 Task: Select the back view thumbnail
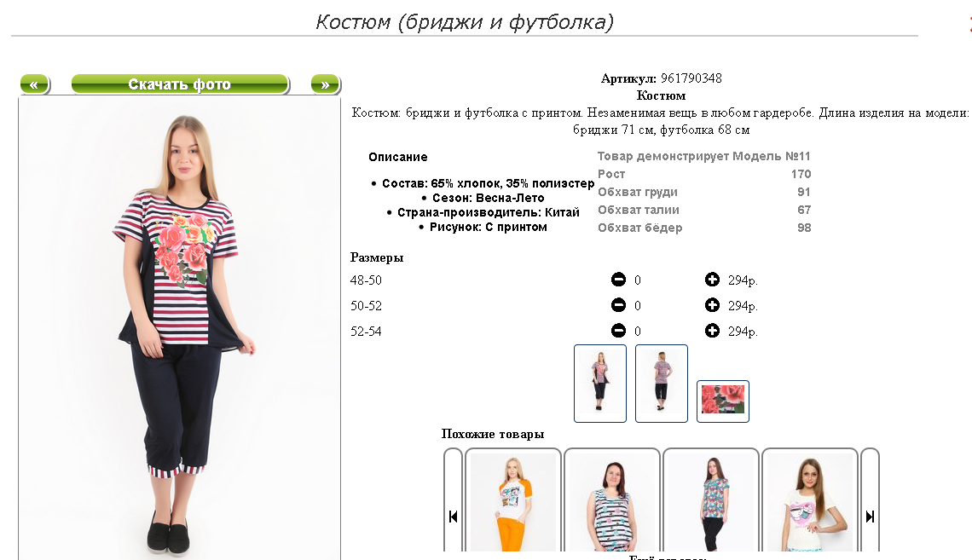tap(662, 384)
